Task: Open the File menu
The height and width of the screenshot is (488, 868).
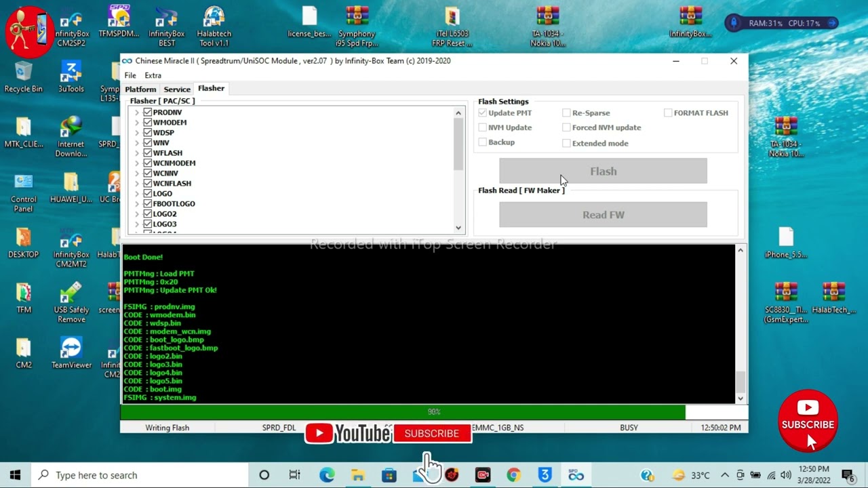Action: (130, 75)
